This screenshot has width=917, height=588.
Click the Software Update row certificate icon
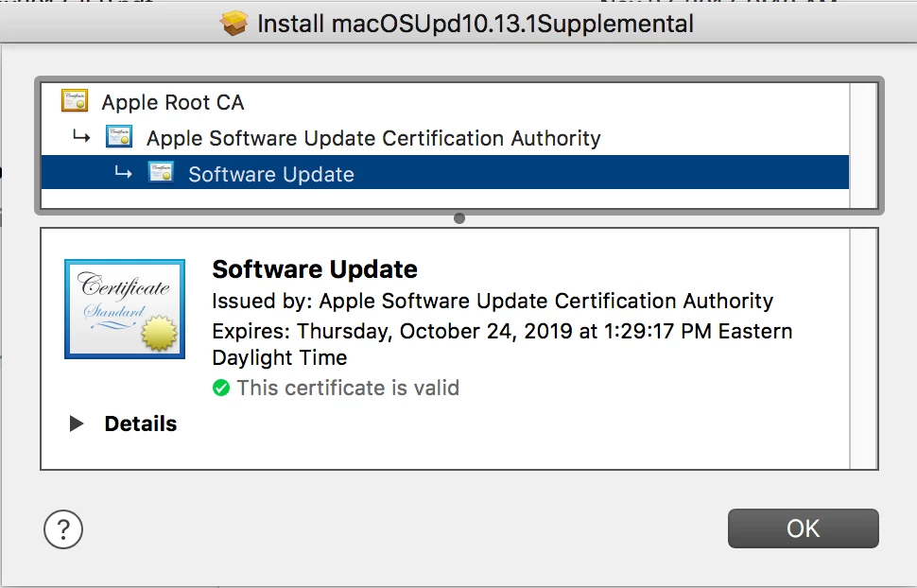(161, 173)
